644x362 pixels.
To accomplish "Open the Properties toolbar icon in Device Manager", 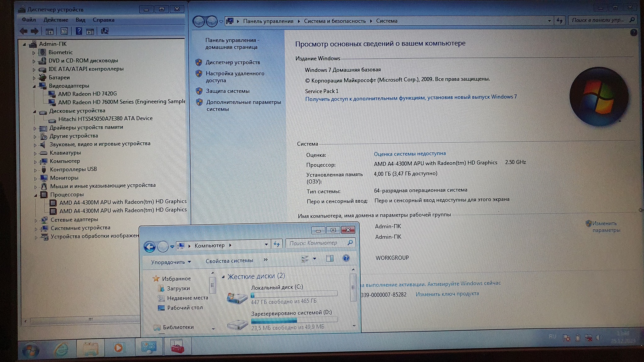I will click(x=64, y=31).
